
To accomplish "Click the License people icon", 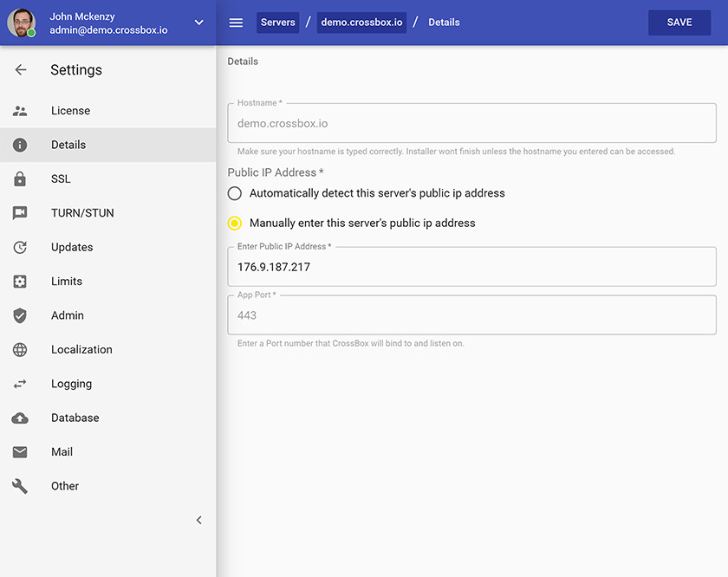I will [x=20, y=111].
